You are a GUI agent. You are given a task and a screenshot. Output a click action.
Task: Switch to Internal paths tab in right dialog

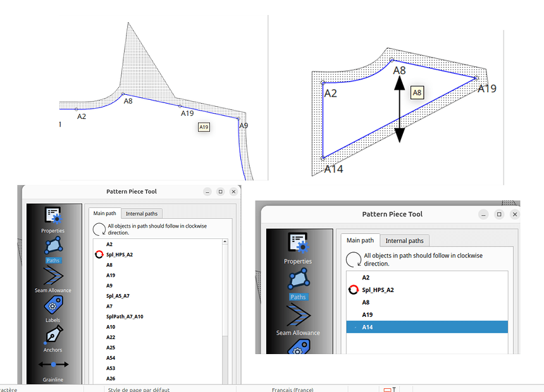click(x=405, y=241)
